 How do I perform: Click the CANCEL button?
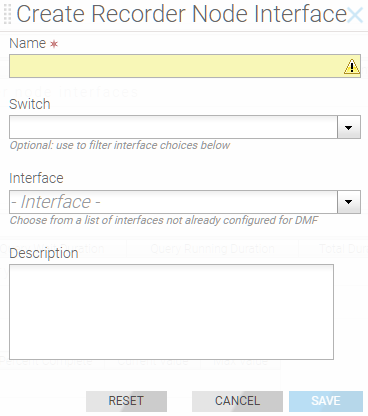click(x=237, y=401)
